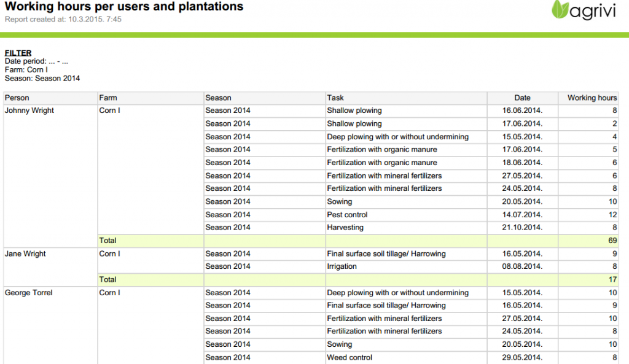The height and width of the screenshot is (364, 629).
Task: Click the Irrigation task cell
Action: [x=342, y=266]
